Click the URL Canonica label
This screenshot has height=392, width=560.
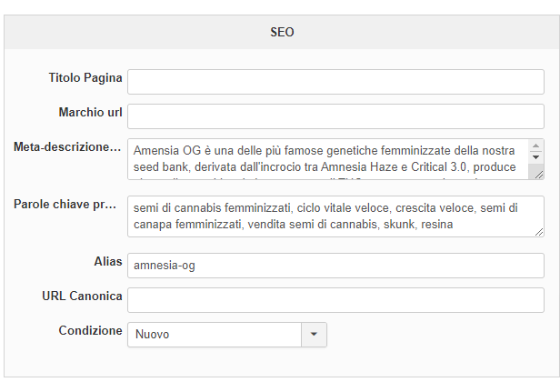pyautogui.click(x=82, y=296)
